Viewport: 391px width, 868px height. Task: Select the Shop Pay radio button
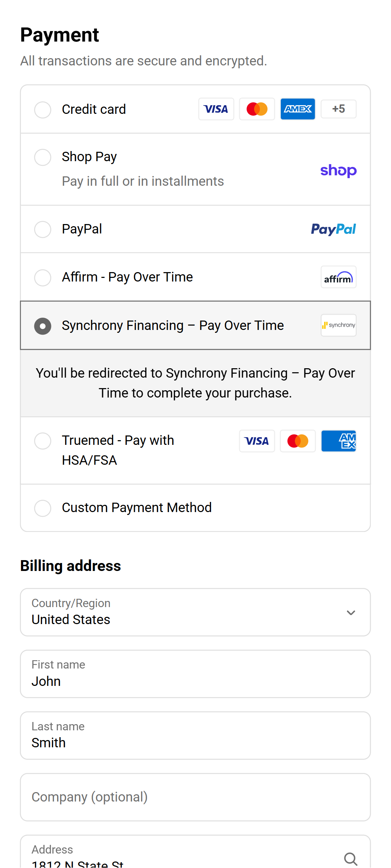point(43,157)
